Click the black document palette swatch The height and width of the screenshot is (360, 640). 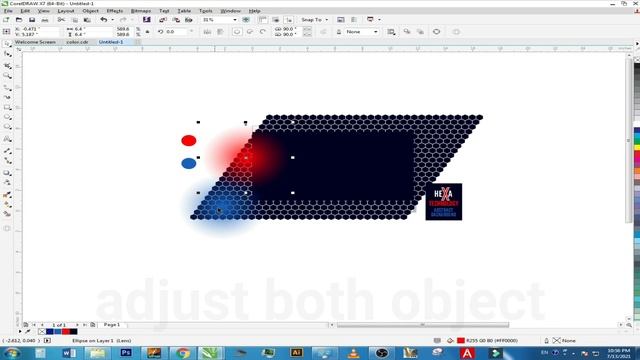point(73,331)
